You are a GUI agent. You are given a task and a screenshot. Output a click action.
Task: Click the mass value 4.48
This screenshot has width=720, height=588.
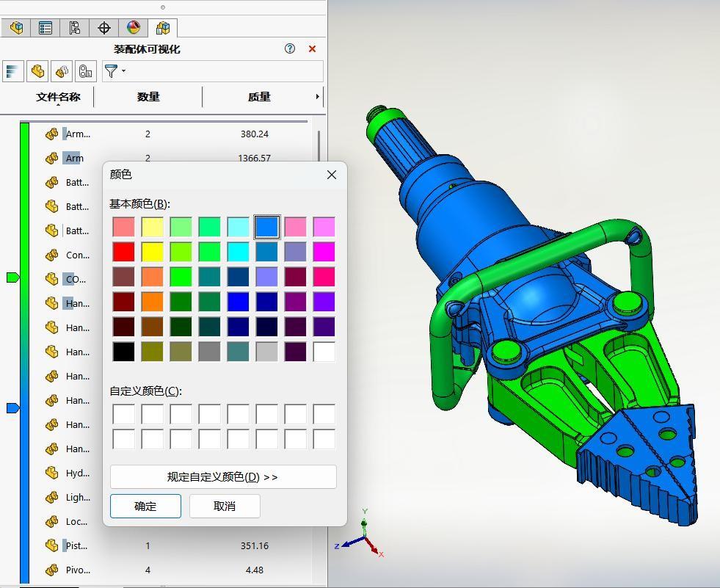(x=255, y=570)
